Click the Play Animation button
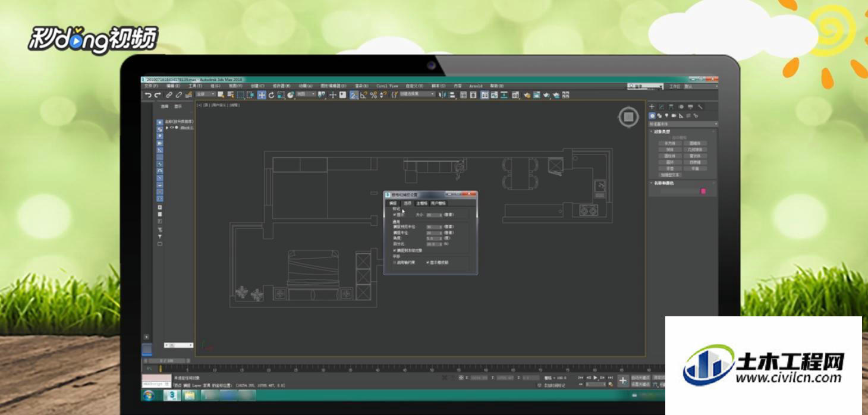The width and height of the screenshot is (868, 415). (x=595, y=378)
